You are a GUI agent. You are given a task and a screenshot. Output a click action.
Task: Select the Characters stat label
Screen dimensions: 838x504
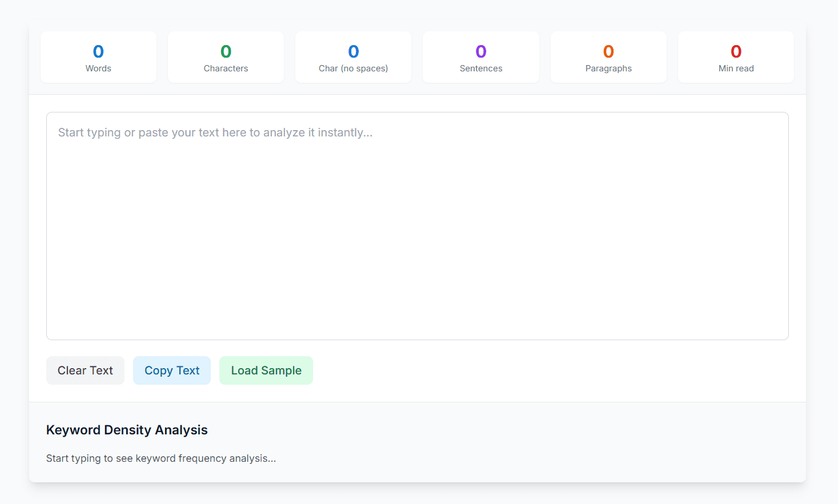coord(226,68)
